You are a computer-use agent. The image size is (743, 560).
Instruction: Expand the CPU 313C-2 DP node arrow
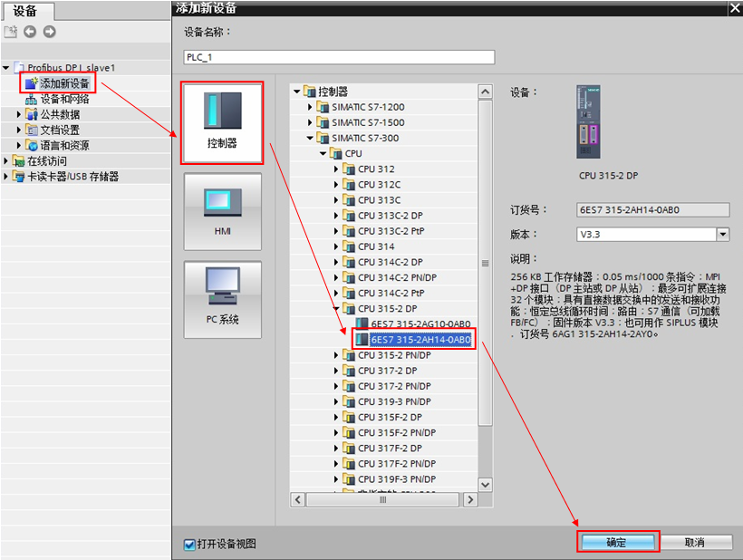(336, 216)
